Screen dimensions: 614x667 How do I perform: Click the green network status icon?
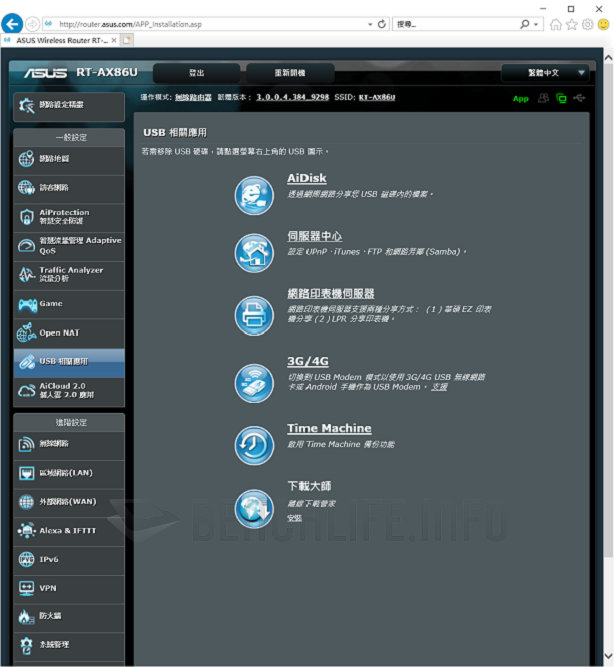pos(561,98)
